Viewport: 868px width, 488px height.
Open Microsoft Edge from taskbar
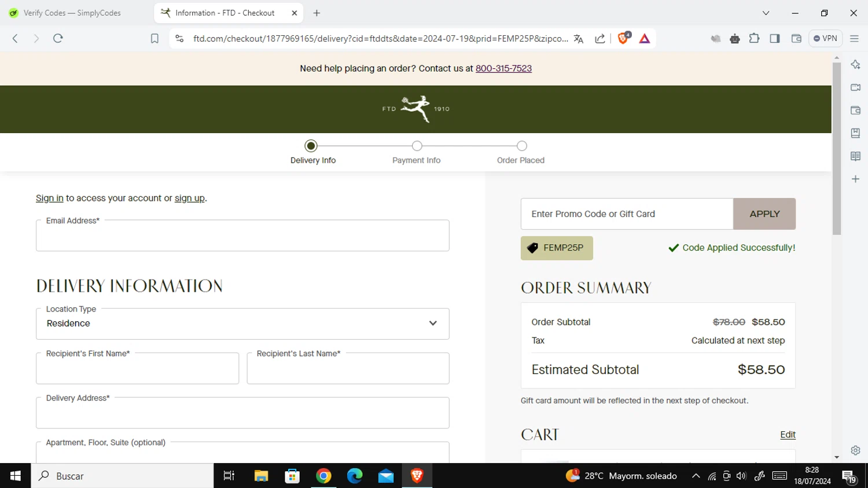355,476
